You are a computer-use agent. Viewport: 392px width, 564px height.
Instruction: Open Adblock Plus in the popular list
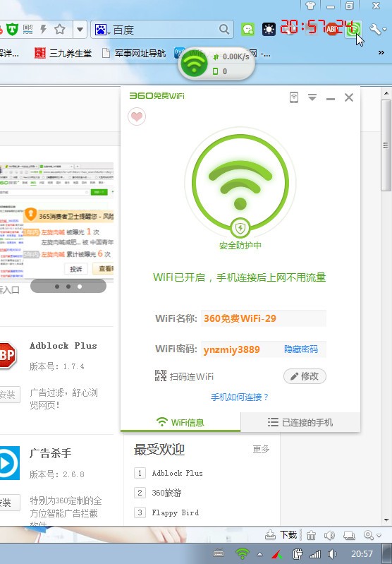(x=177, y=473)
